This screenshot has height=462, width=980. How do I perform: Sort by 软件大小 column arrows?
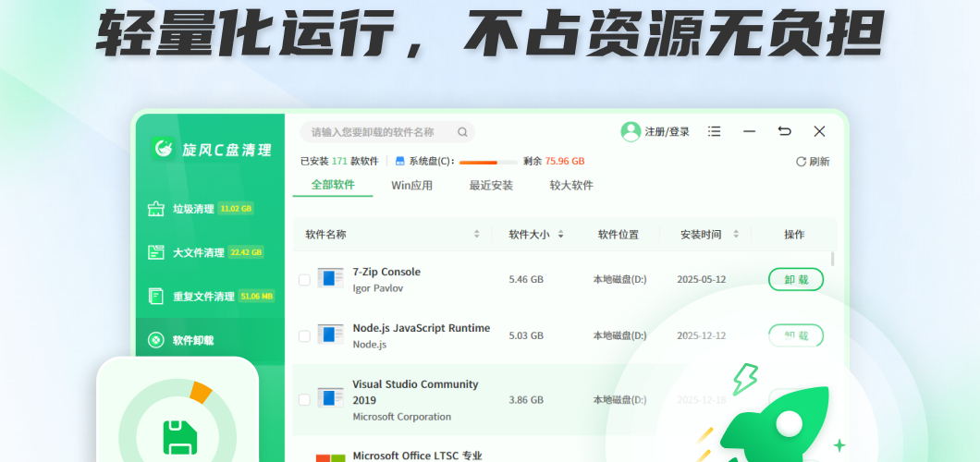[x=560, y=234]
